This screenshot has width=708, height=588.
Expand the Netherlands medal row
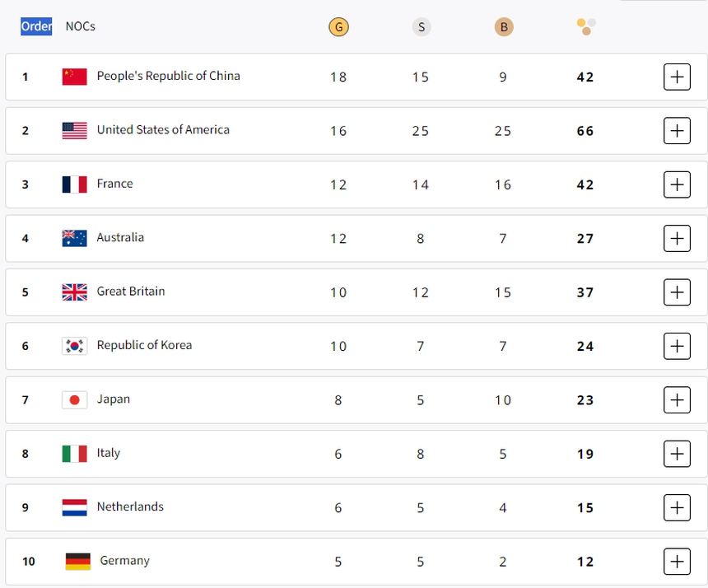pos(677,507)
